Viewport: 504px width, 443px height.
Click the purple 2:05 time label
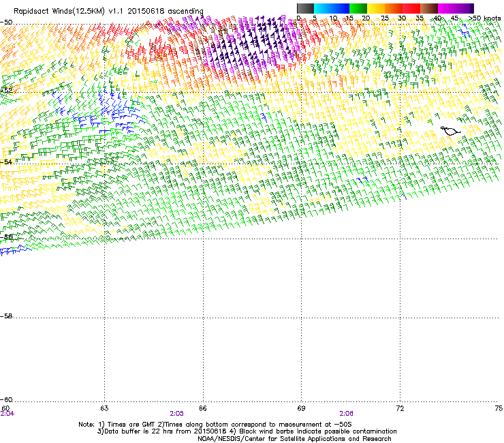click(176, 414)
